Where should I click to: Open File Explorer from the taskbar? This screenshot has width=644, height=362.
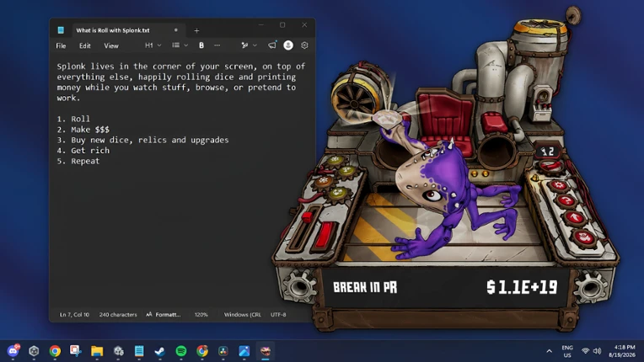pos(97,351)
